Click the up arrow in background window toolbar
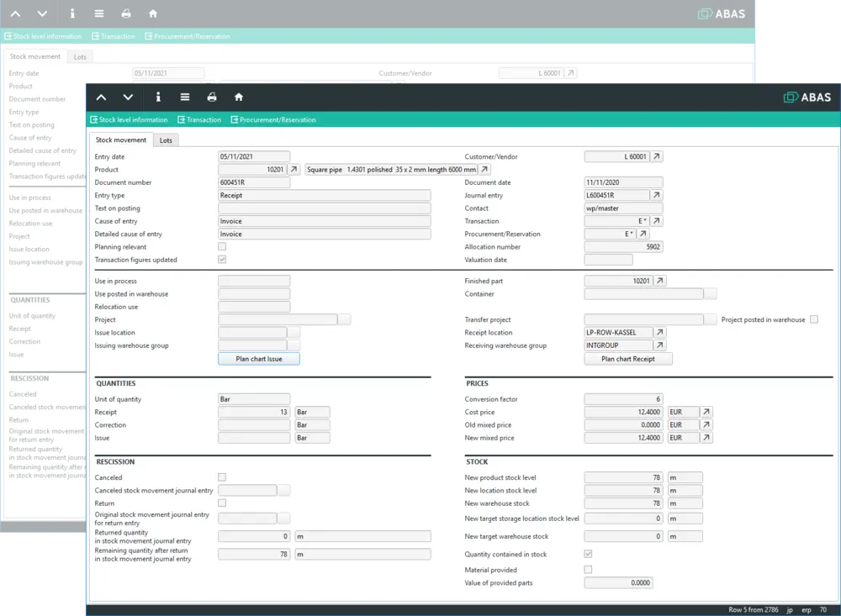This screenshot has width=841, height=616. [x=15, y=13]
